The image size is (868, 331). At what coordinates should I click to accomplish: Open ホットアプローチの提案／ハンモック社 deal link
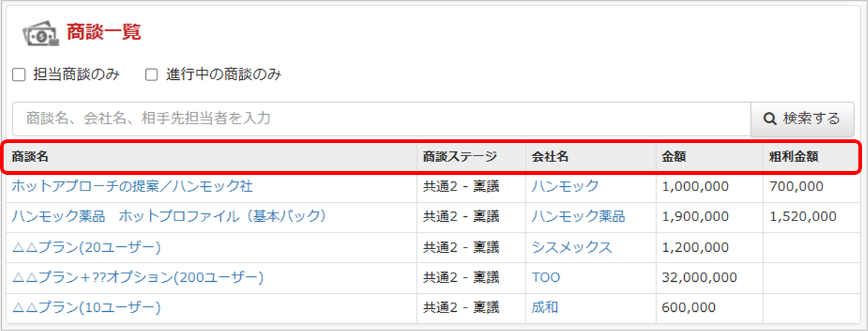(x=132, y=186)
